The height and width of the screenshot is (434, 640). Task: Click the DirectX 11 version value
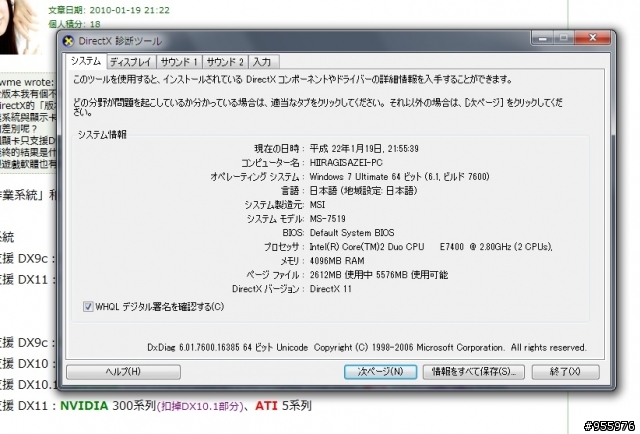[x=330, y=289]
